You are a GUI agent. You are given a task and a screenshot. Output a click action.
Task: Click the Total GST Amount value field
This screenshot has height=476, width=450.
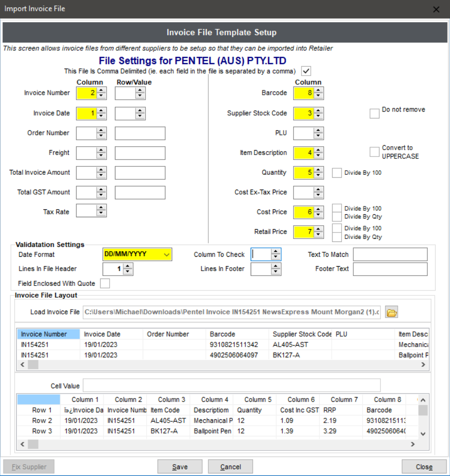[140, 193]
